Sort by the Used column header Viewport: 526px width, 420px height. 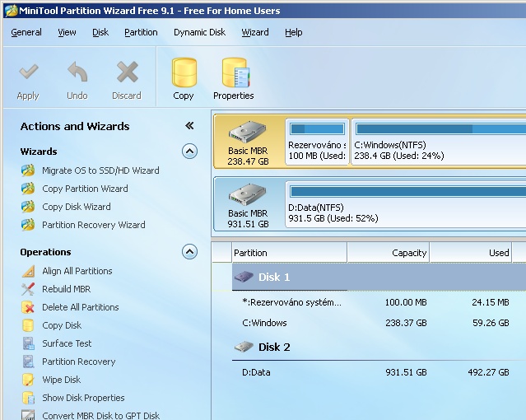coord(471,253)
